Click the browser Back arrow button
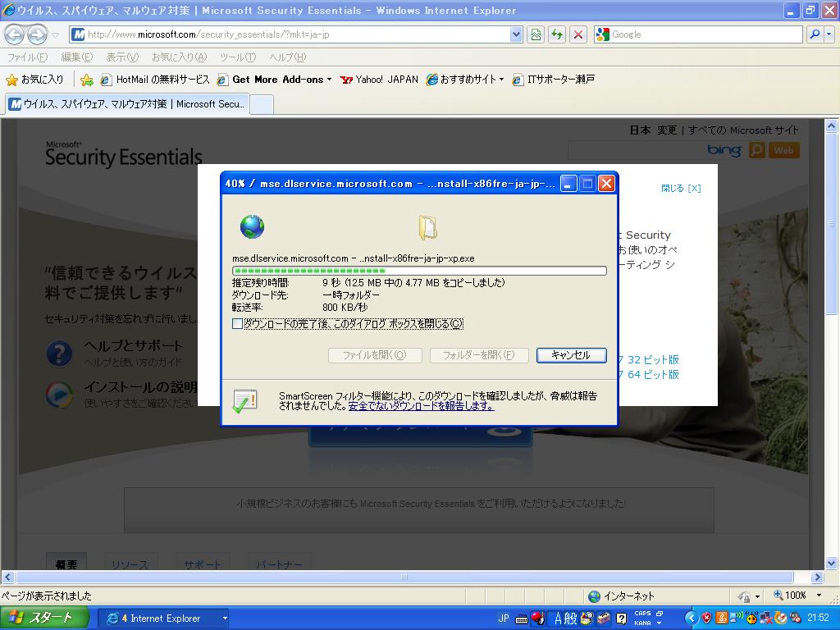The height and width of the screenshot is (630, 840). [x=15, y=34]
